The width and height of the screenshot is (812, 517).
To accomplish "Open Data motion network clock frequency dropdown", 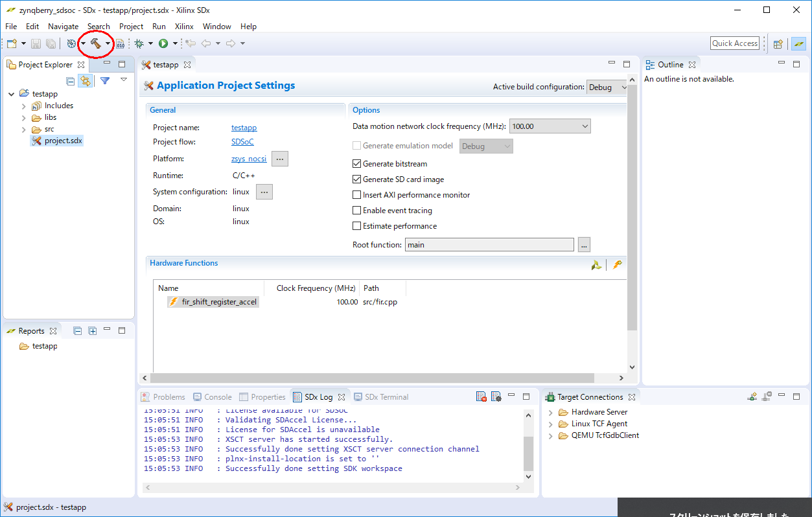I will click(x=550, y=126).
